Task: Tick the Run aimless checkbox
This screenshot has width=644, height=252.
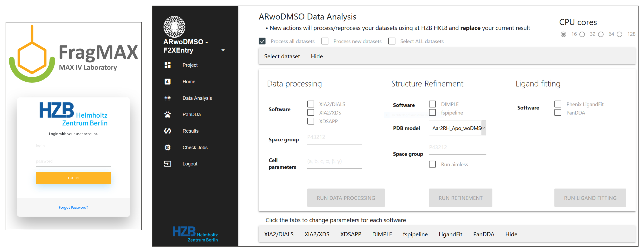Action: (432, 164)
